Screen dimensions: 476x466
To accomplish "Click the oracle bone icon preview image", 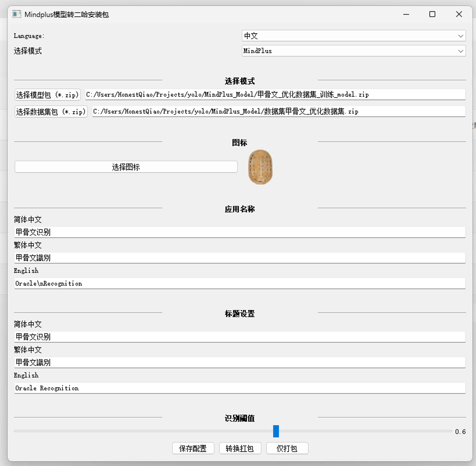I will point(260,167).
